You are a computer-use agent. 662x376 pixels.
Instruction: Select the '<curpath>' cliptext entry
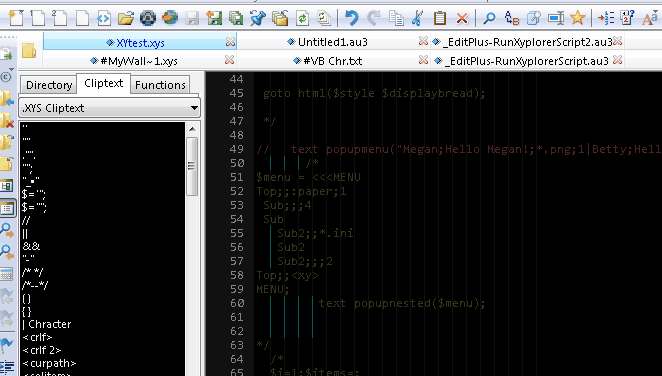[49, 363]
